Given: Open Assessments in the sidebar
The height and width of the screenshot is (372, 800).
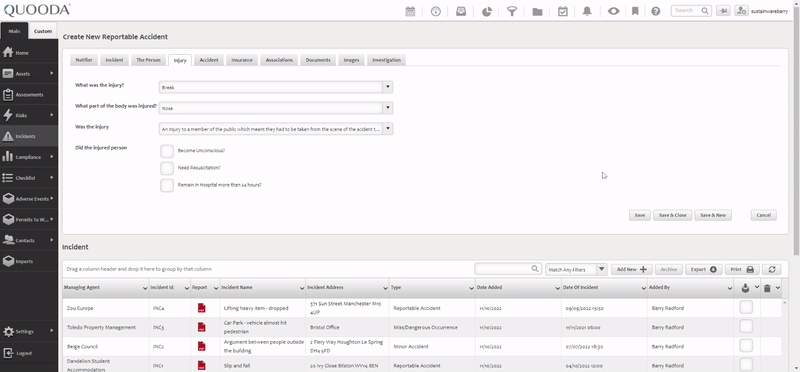Looking at the screenshot, I should 29,94.
